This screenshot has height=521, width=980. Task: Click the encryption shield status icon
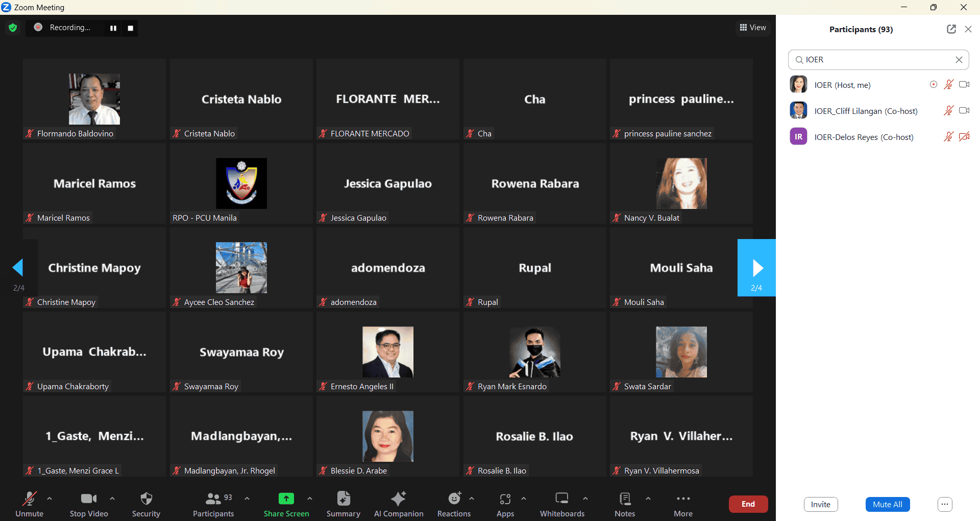13,28
